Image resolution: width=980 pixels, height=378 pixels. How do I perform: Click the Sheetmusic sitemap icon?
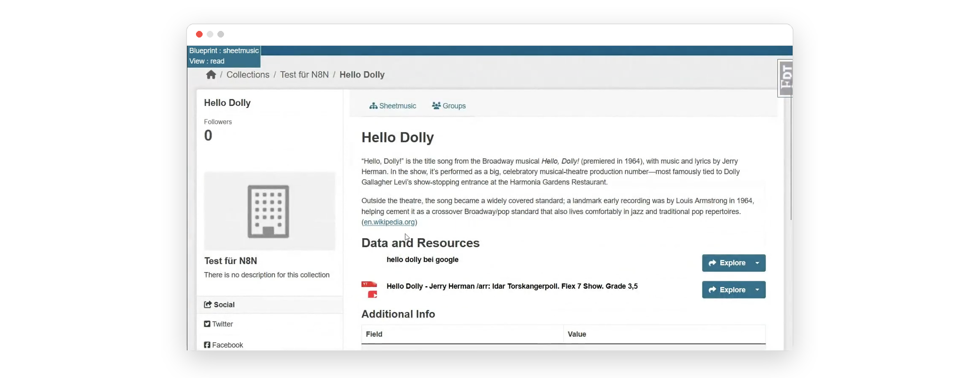(373, 106)
